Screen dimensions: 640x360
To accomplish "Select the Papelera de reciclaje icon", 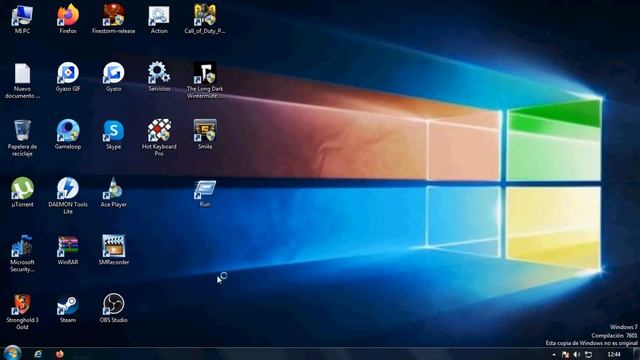I will (22, 138).
